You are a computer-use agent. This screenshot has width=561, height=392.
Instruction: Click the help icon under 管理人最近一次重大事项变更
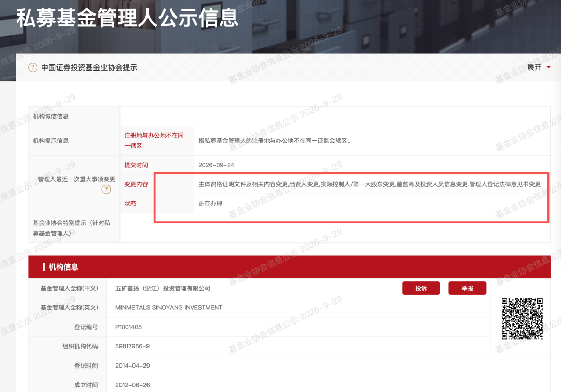pos(106,189)
